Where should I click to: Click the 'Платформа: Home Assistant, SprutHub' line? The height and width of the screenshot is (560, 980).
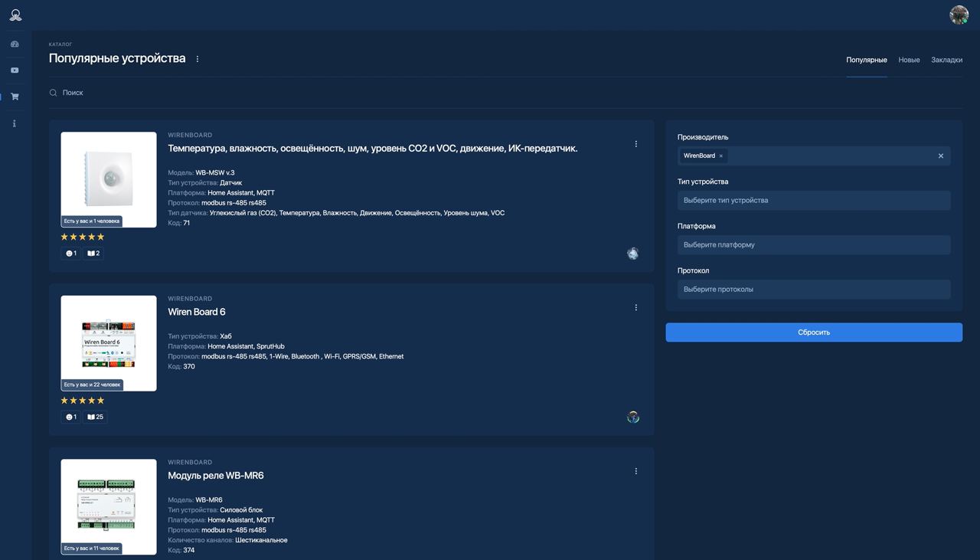(226, 347)
